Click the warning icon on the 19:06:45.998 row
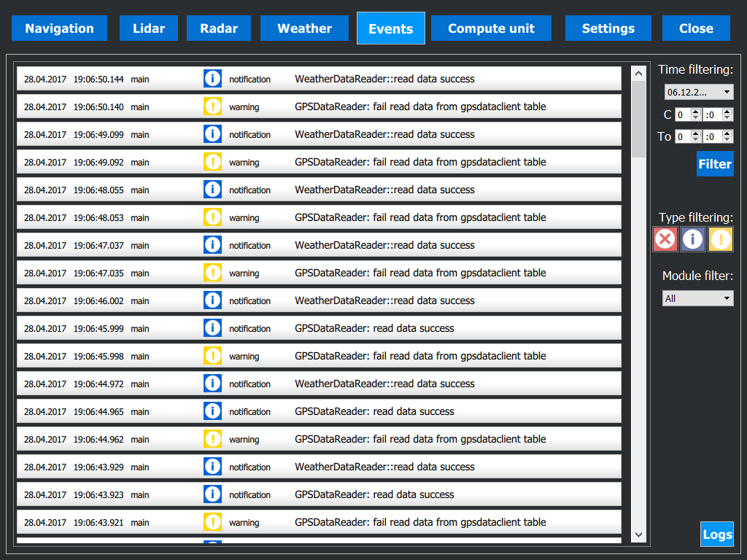 212,356
